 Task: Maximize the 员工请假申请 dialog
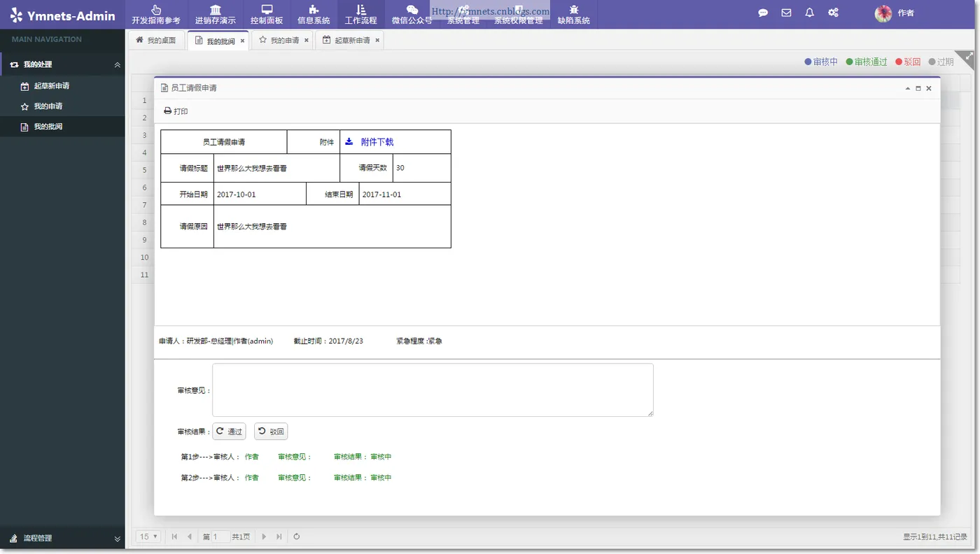[x=918, y=89]
